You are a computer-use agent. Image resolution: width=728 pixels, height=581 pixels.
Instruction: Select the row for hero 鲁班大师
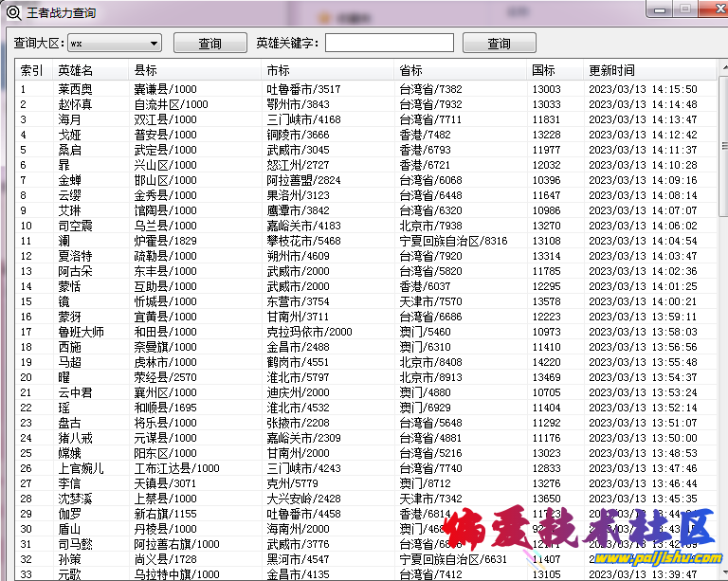(81, 332)
